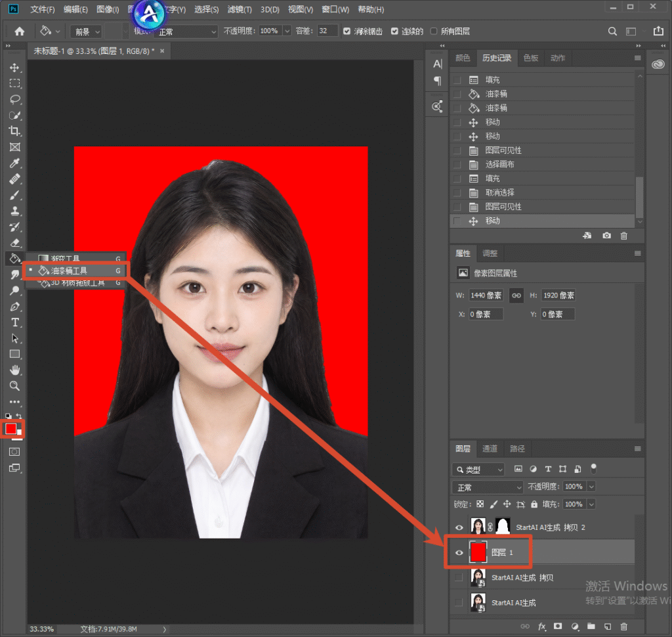Select the Rectangular Marquee tool
The width and height of the screenshot is (672, 637).
click(x=14, y=83)
